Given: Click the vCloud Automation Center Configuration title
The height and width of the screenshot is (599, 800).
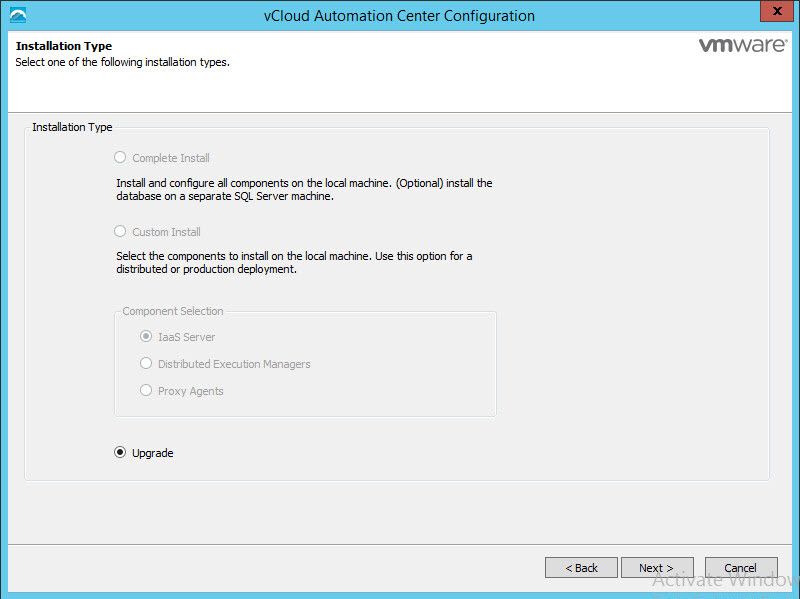Looking at the screenshot, I should 399,16.
